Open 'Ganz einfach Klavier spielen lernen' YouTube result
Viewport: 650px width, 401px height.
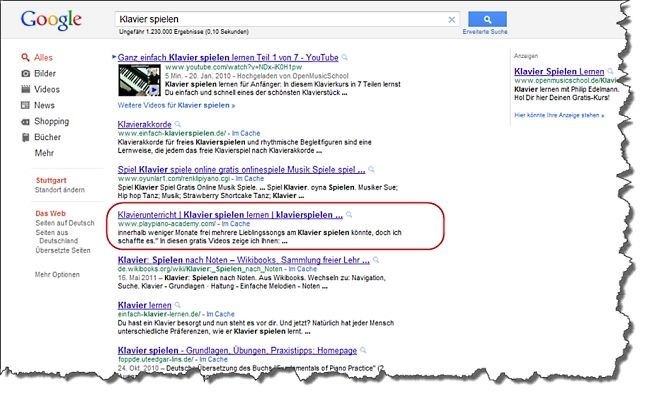pos(228,58)
